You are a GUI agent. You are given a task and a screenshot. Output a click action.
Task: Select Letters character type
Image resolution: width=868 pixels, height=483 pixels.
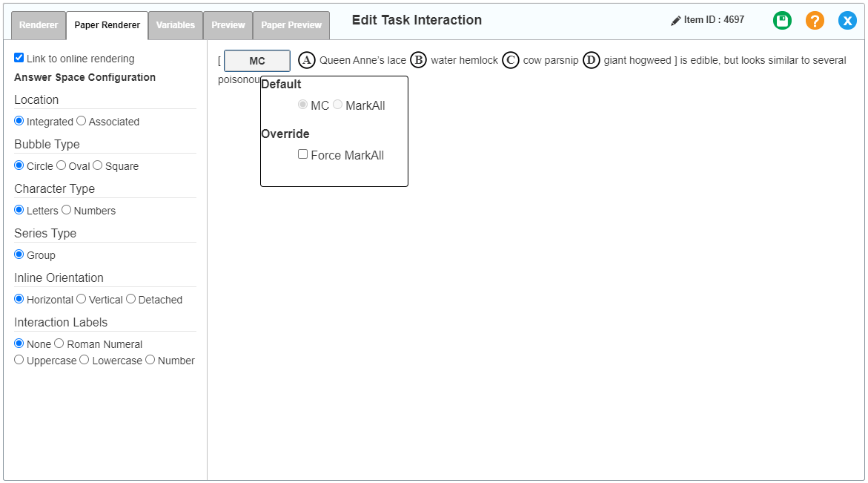click(x=19, y=210)
